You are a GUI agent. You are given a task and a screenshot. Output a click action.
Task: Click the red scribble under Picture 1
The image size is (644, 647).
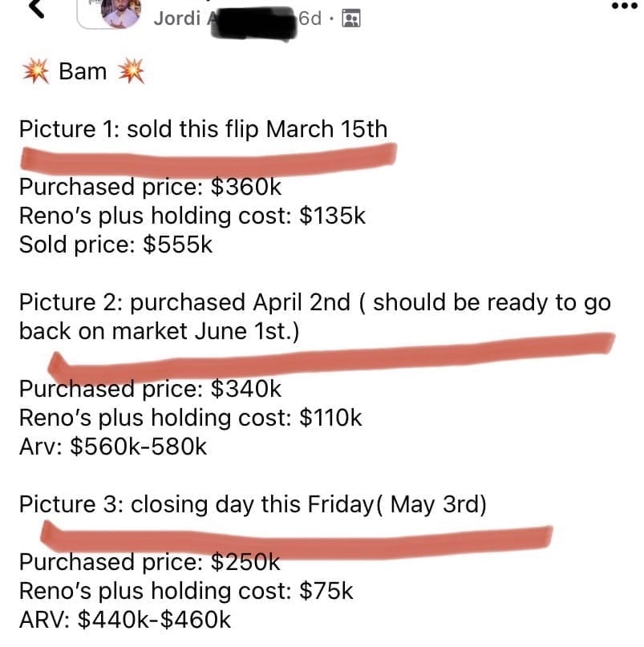coord(209,156)
